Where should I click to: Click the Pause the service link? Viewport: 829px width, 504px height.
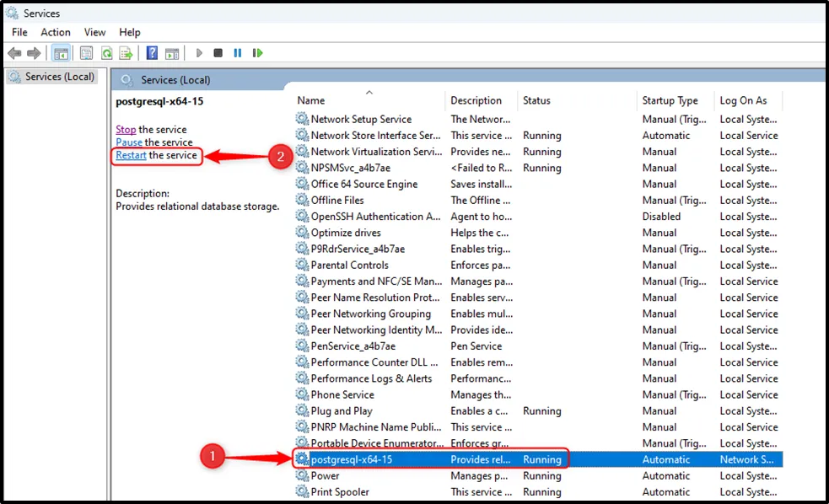coord(129,142)
